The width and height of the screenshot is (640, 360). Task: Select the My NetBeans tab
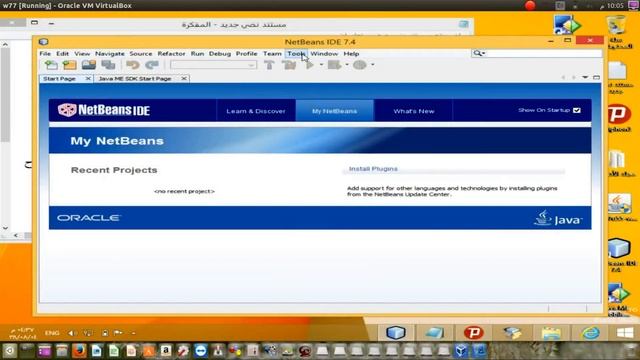point(335,111)
